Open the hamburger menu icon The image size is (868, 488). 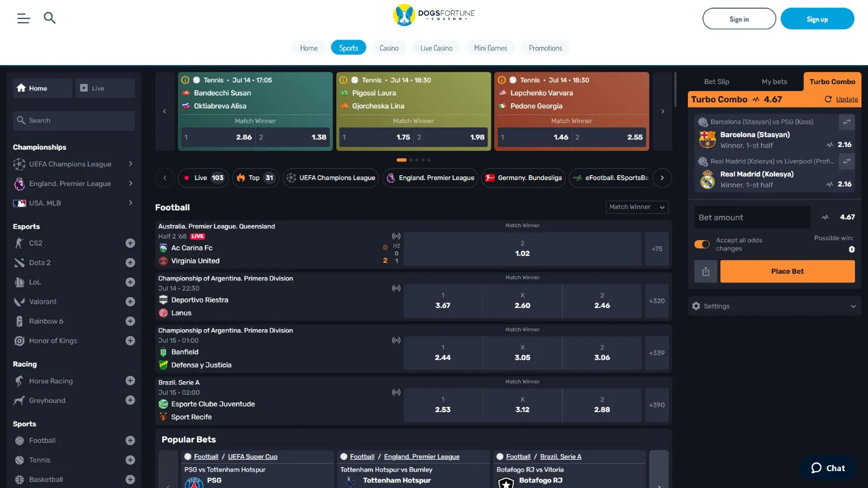23,18
